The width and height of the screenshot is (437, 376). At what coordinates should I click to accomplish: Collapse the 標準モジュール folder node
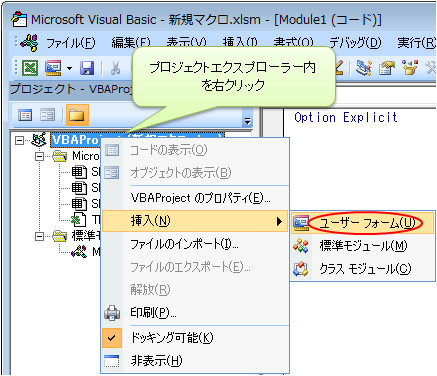39,236
